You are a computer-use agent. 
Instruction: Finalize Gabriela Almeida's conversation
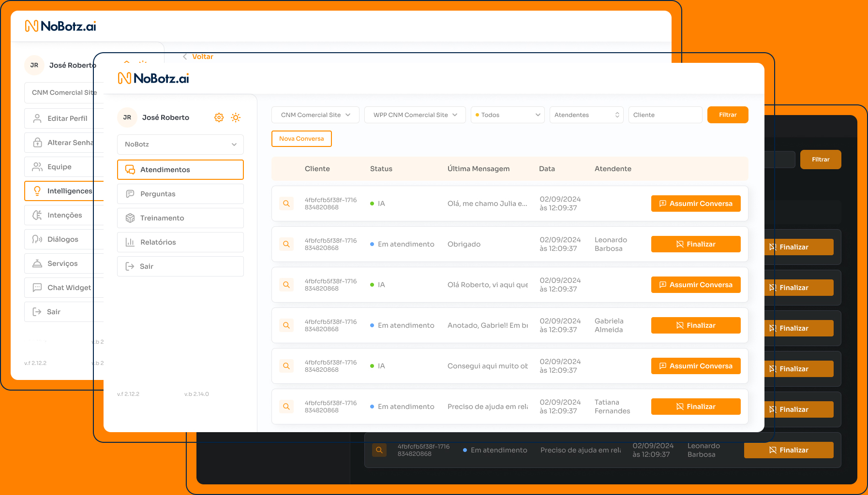[695, 325]
